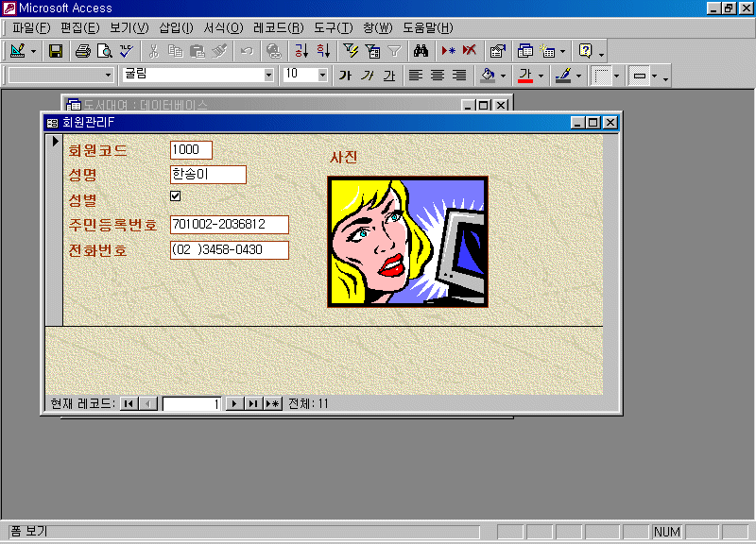Image resolution: width=756 pixels, height=544 pixels.
Task: Open Print Preview icon
Action: [x=105, y=51]
